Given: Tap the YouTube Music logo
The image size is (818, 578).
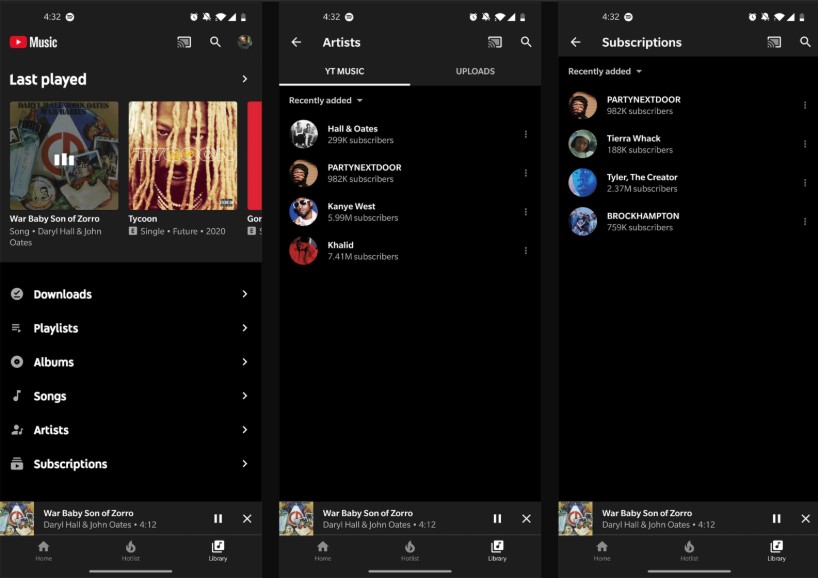Looking at the screenshot, I should pos(33,42).
